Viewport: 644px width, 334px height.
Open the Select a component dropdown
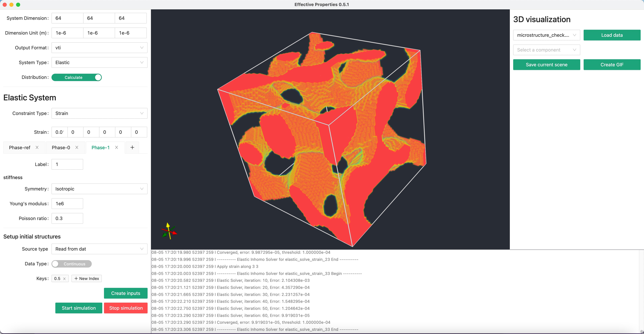[x=546, y=50]
